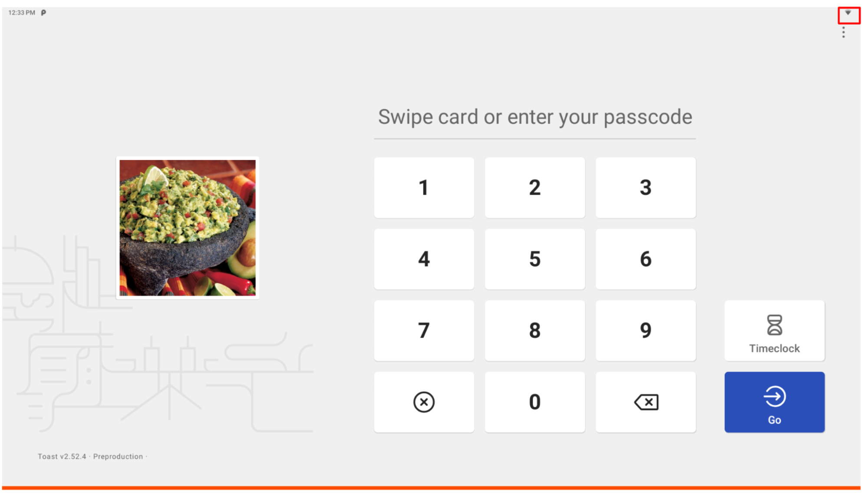Tap the backspace key to delete a digit

click(x=645, y=402)
